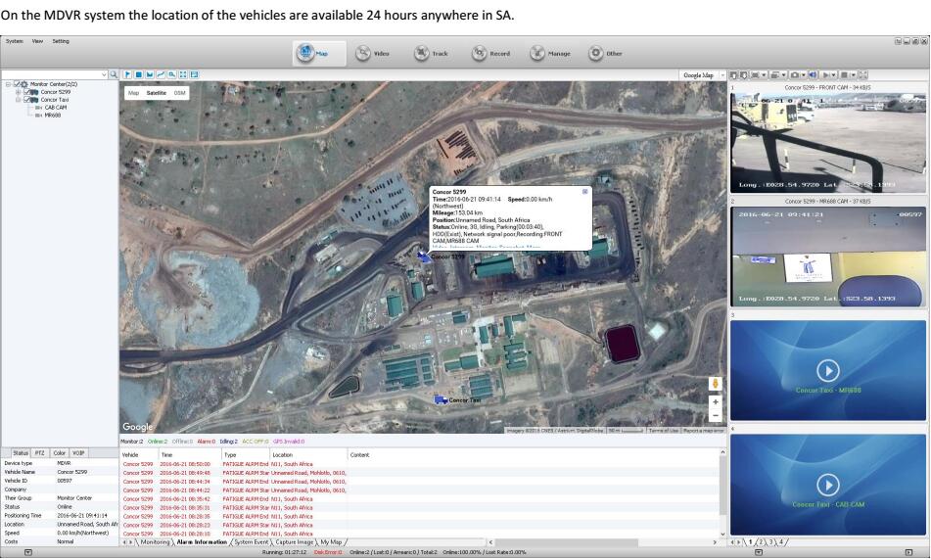Zoom in the map with plus button
931x560 pixels.
(x=716, y=402)
